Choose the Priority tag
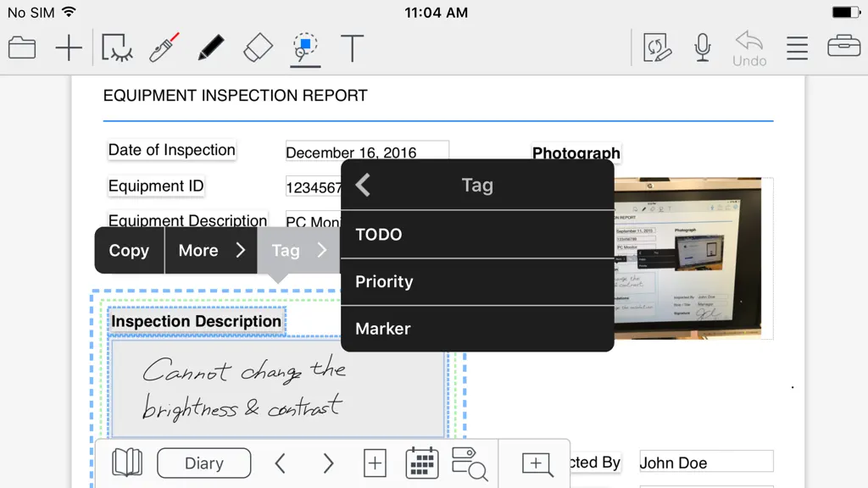This screenshot has width=868, height=488. pos(477,281)
